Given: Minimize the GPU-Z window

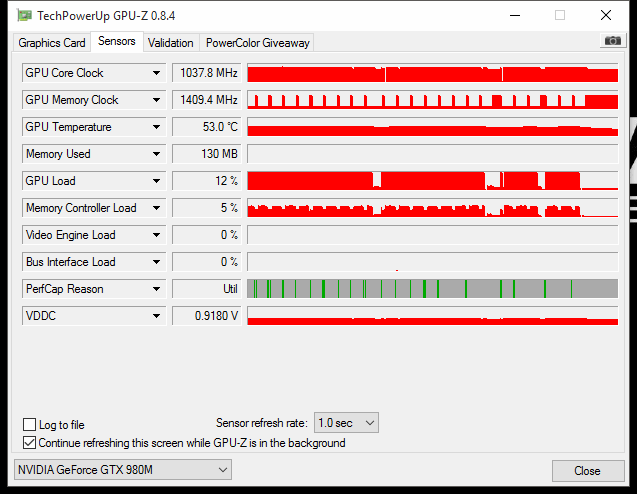Looking at the screenshot, I should coord(515,16).
